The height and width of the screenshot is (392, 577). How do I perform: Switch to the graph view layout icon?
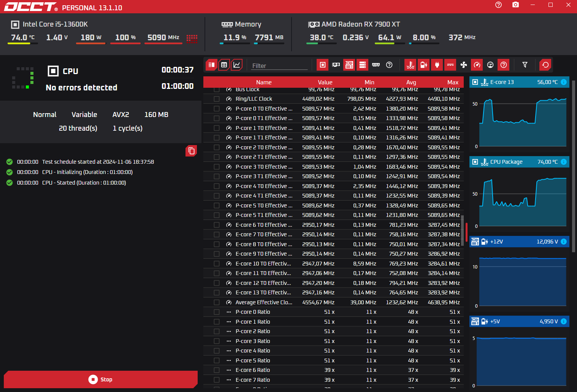point(237,65)
